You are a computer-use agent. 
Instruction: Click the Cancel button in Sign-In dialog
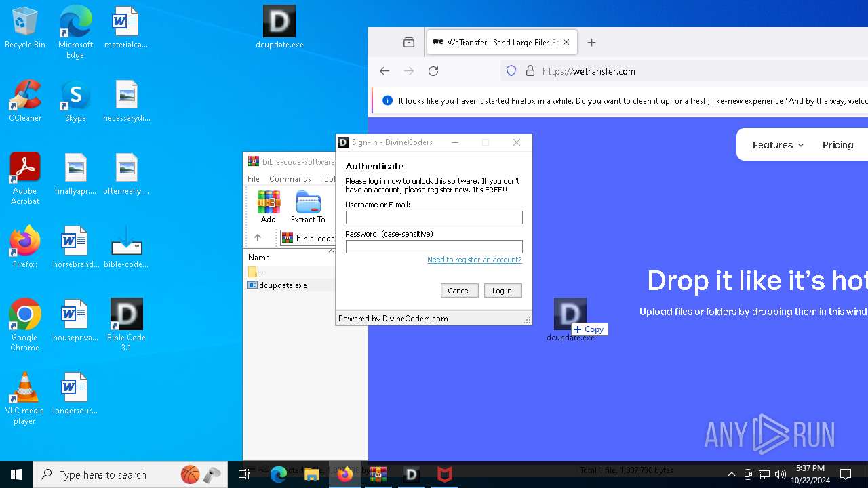point(458,291)
